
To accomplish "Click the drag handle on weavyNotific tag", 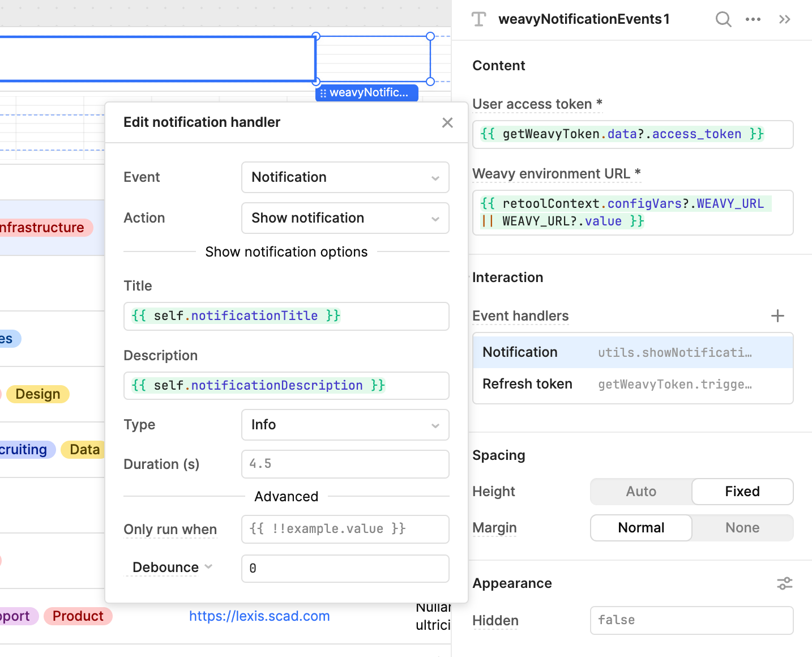I will point(323,93).
